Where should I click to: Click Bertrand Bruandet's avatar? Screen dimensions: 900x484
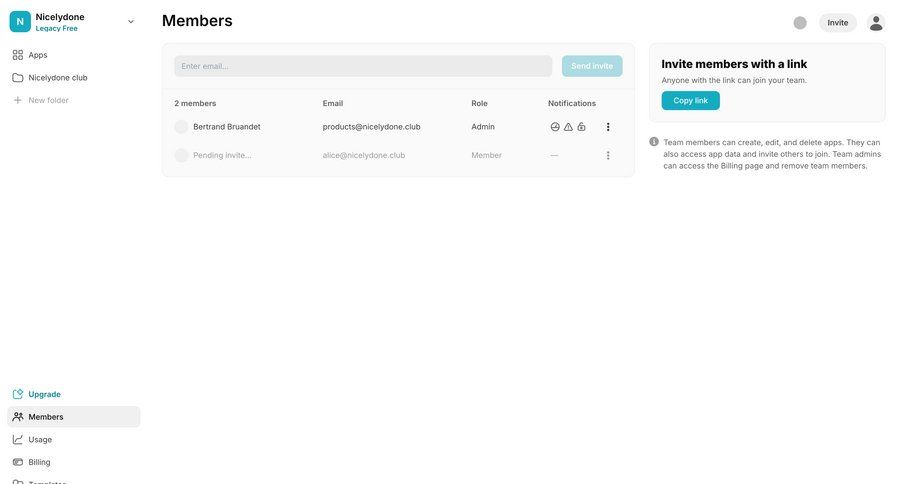click(181, 127)
